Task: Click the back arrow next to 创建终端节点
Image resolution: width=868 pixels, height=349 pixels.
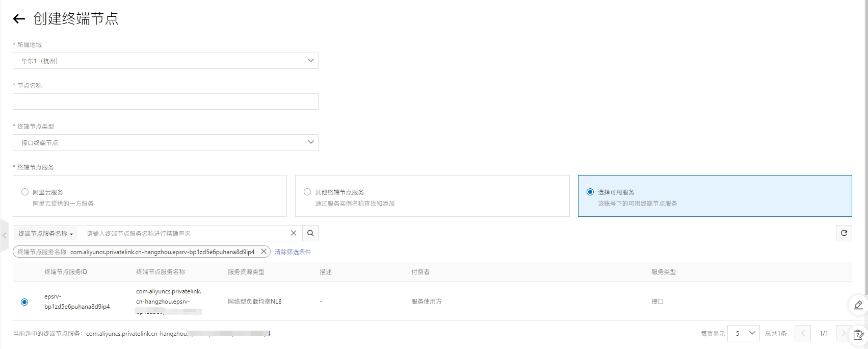Action: click(19, 19)
